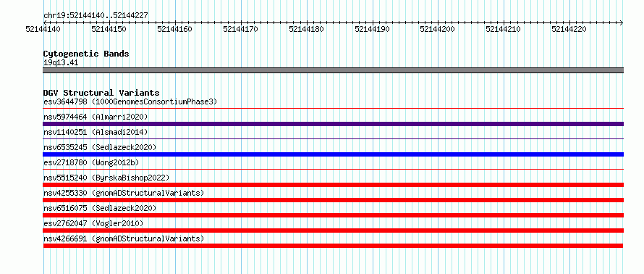
Task: Click ruler position 52144190
Action: [372, 29]
